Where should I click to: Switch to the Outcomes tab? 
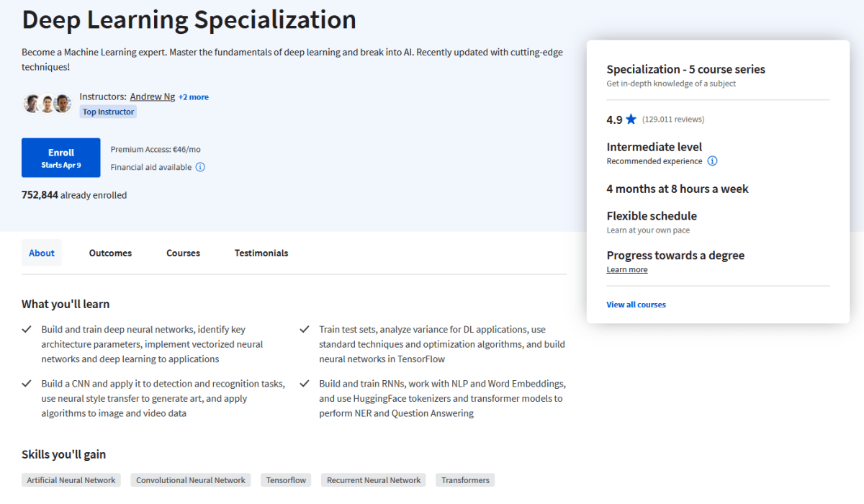(x=110, y=253)
